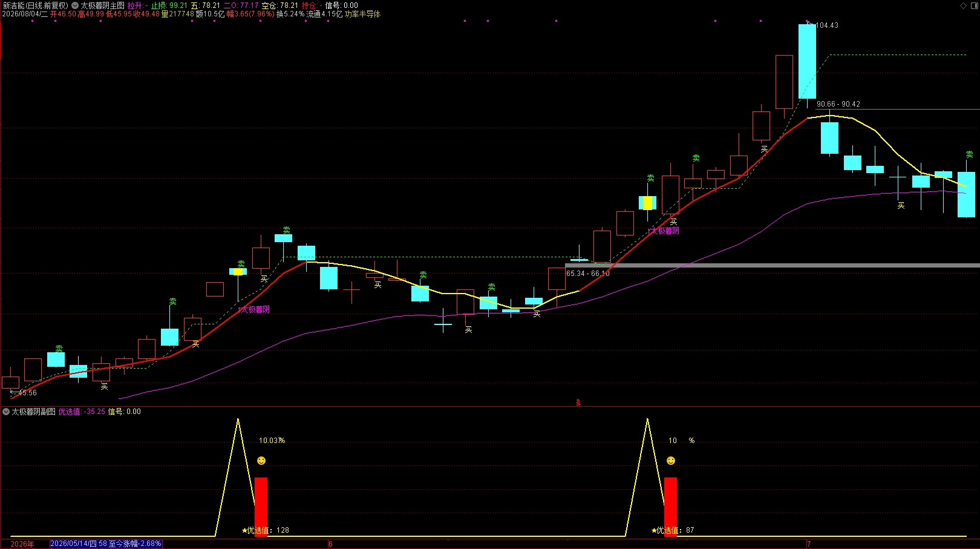
Task: Select the gray 65.34 - 66.10 gap bar
Action: 773,265
